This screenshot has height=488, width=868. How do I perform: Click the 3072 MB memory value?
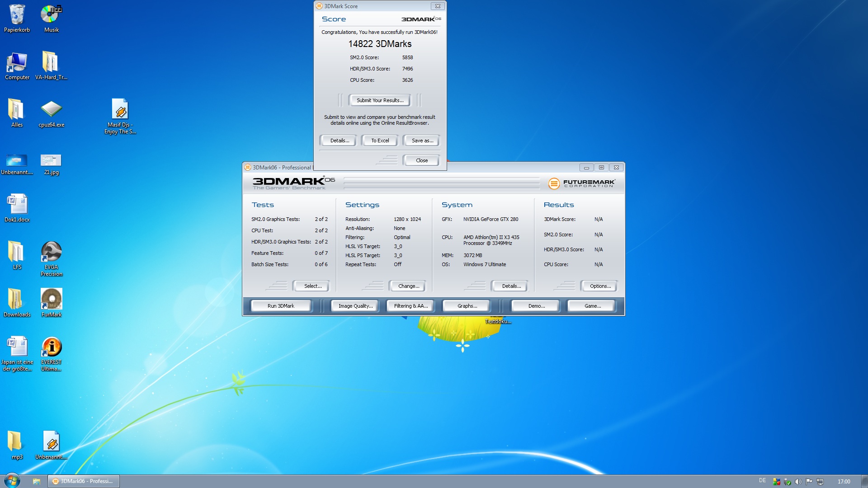472,255
